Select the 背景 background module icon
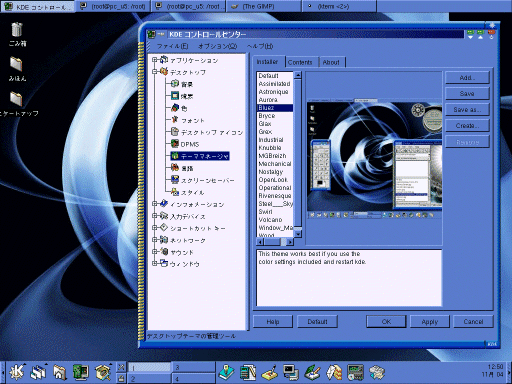The width and height of the screenshot is (512, 384). tap(175, 84)
